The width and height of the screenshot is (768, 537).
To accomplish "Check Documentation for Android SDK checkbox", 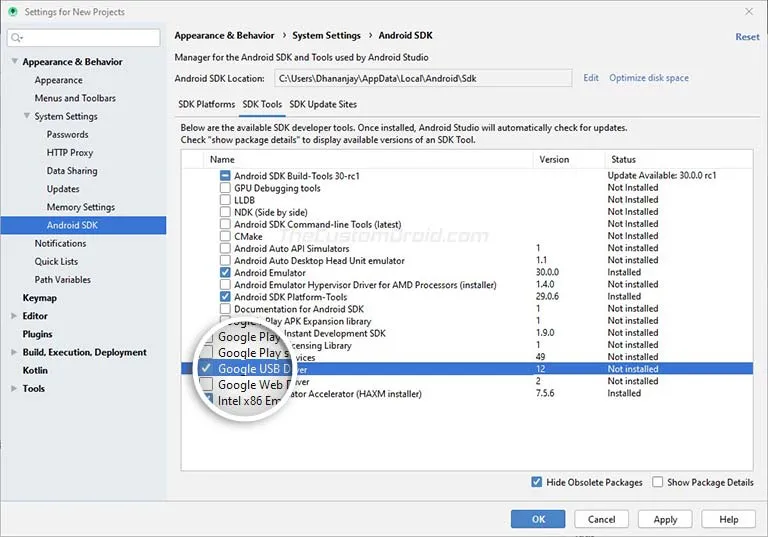I will pyautogui.click(x=225, y=309).
